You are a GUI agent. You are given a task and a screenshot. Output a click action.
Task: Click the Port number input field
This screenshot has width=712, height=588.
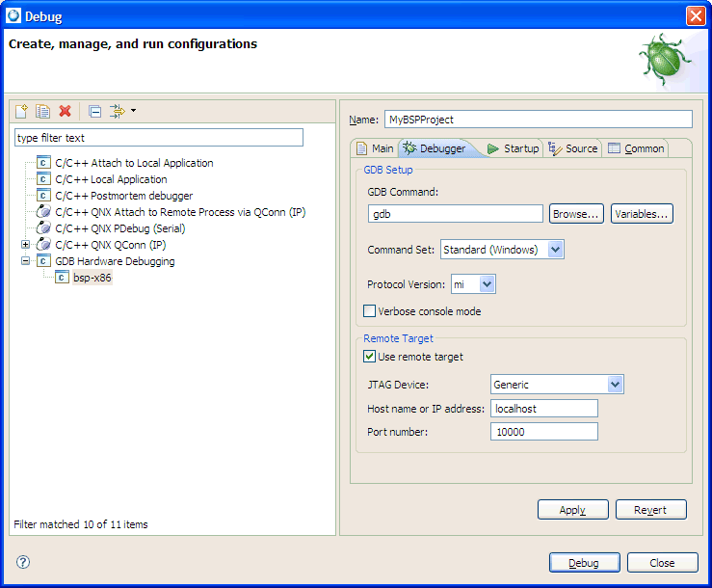(543, 432)
